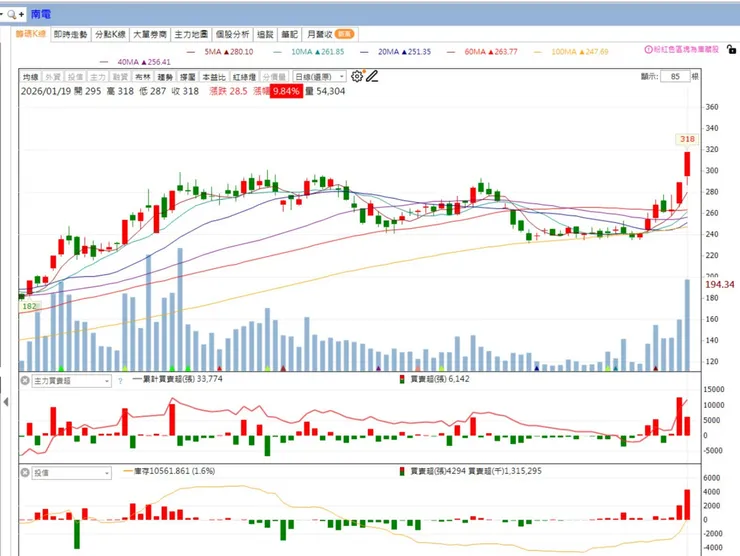Viewport: 740px width, 556px height.
Task: Click the pink info icon about 粉紅色區塊
Action: pyautogui.click(x=648, y=49)
